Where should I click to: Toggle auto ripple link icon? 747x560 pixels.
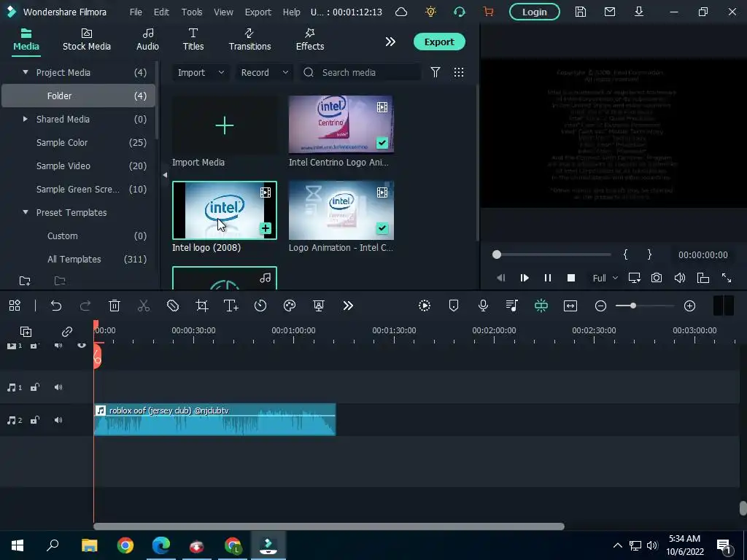click(x=66, y=332)
